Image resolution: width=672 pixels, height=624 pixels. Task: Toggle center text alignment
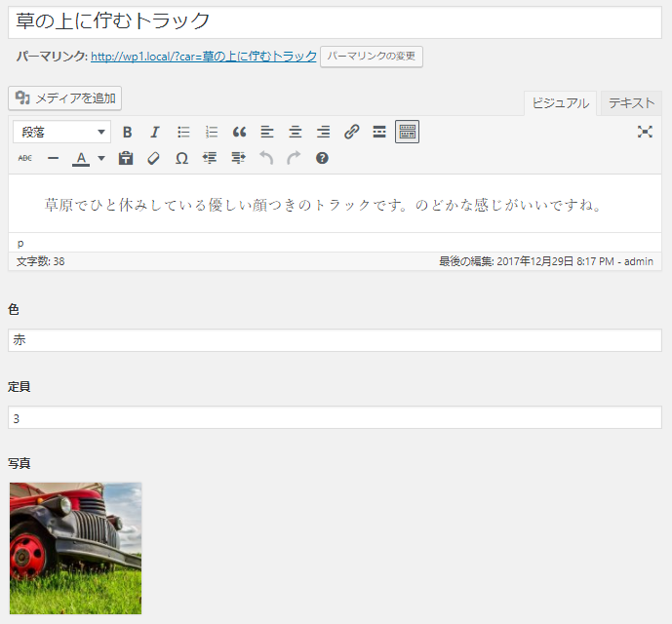pos(296,132)
